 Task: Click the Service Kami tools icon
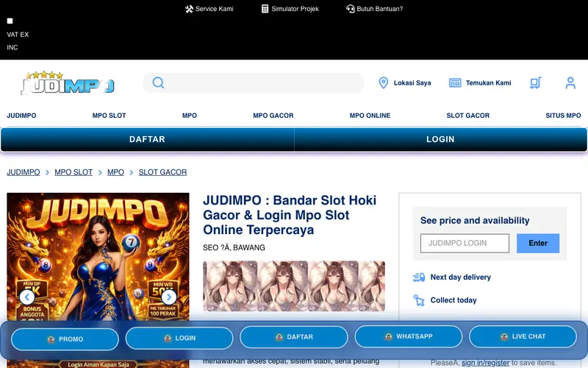pos(189,9)
